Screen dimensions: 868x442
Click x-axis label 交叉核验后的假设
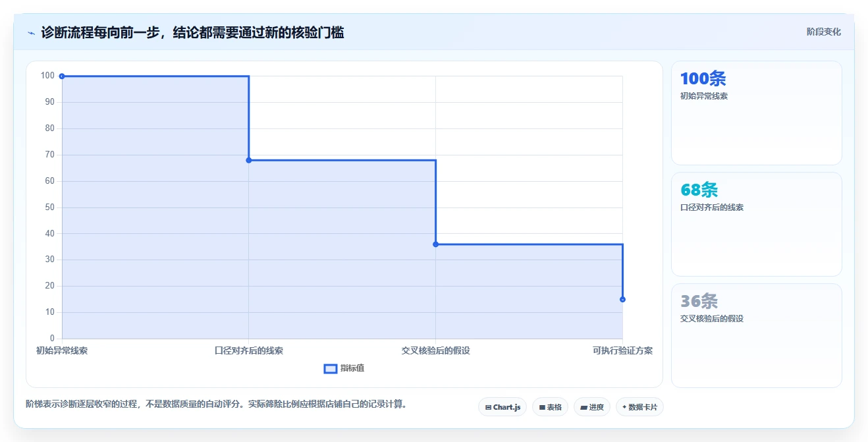coord(435,350)
